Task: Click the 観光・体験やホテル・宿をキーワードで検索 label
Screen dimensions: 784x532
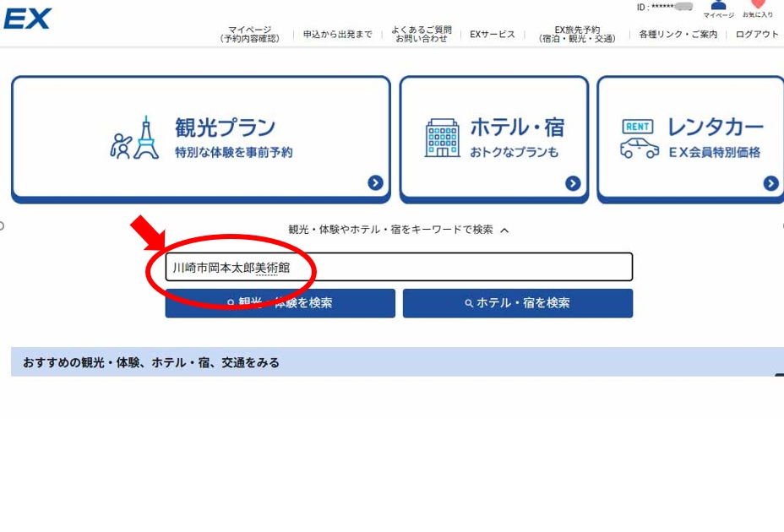Action: click(x=390, y=230)
